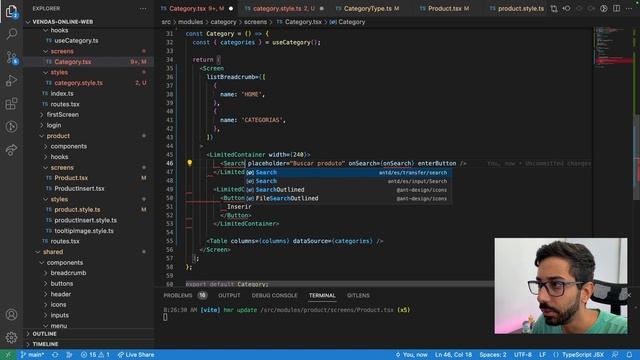This screenshot has width=640, height=360.
Task: Switch to CategoryType.ts editor tab
Action: click(x=368, y=9)
